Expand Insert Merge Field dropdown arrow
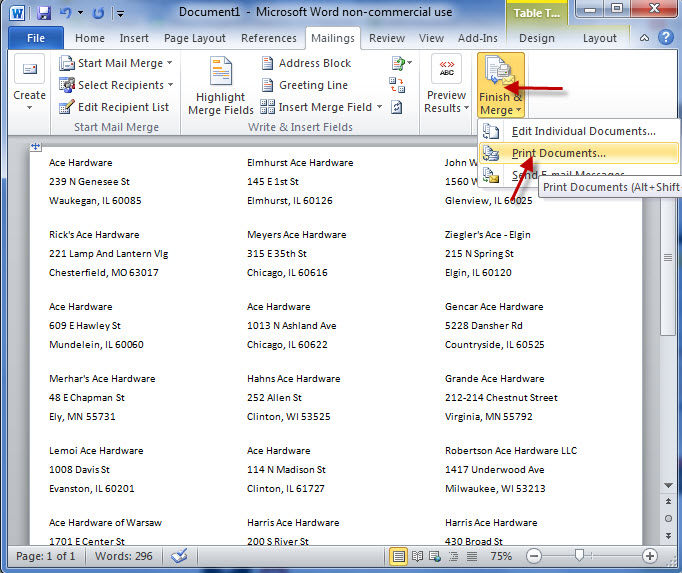This screenshot has width=682, height=573. (379, 107)
